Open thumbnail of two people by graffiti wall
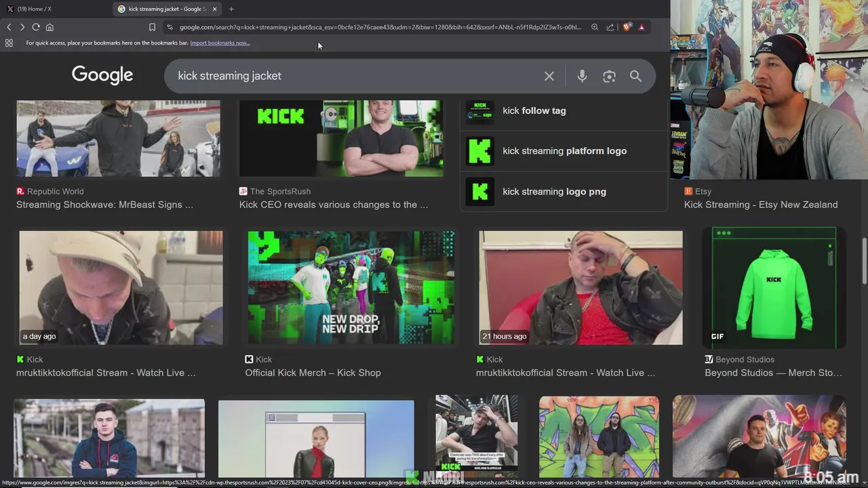 coord(599,437)
